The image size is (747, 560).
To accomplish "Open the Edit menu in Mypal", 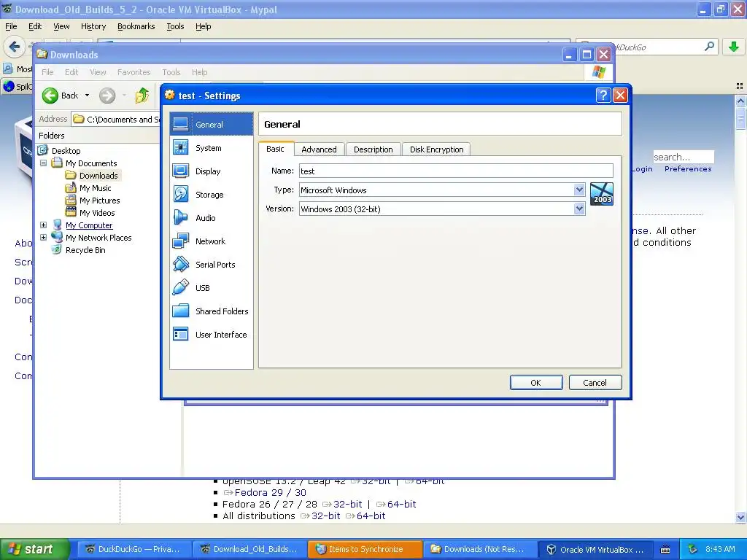I will (x=35, y=27).
